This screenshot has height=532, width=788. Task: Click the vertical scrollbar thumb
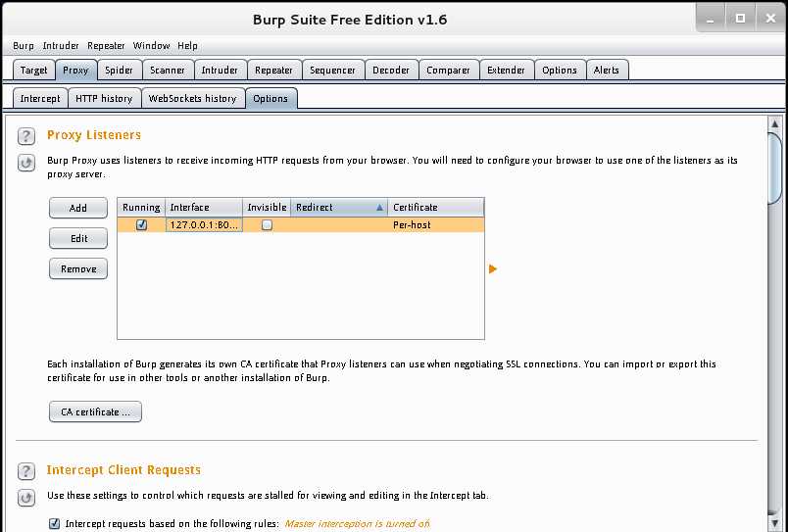(774, 169)
